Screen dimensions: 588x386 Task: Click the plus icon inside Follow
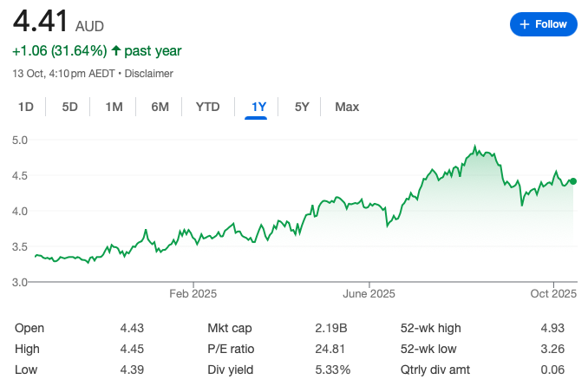tap(524, 24)
